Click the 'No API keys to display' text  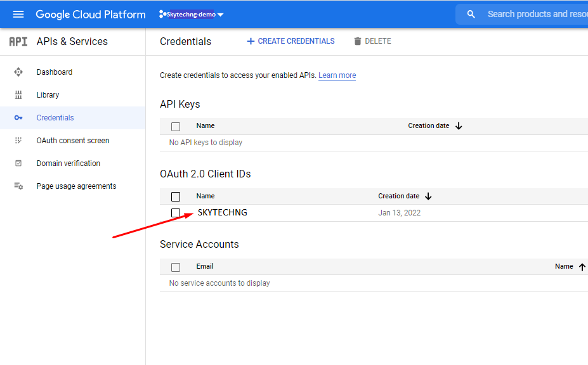[x=206, y=143]
